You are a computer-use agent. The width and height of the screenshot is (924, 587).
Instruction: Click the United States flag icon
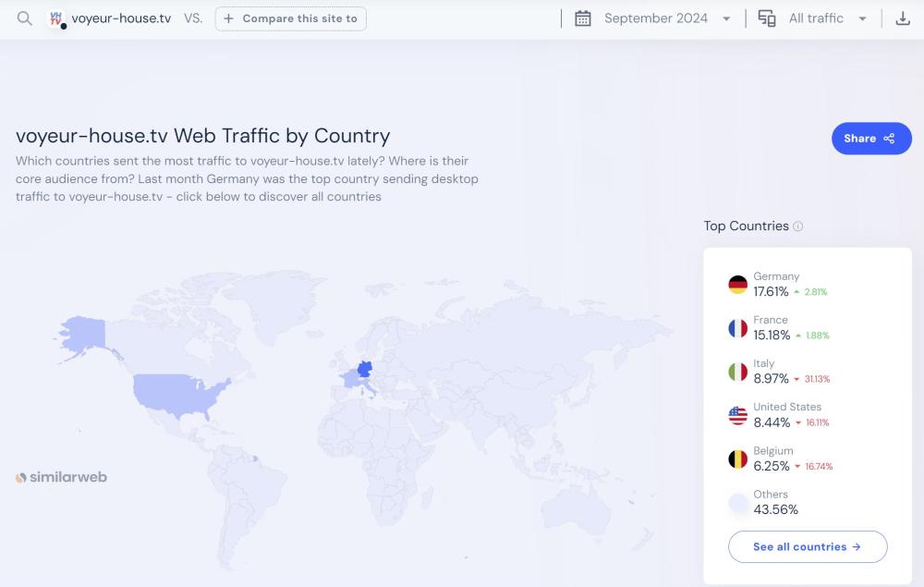pyautogui.click(x=737, y=415)
